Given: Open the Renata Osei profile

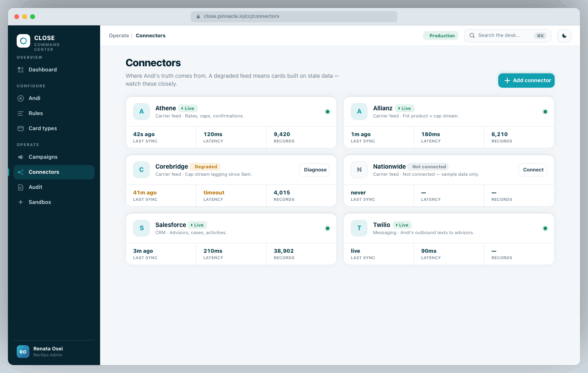Looking at the screenshot, I should [54, 352].
